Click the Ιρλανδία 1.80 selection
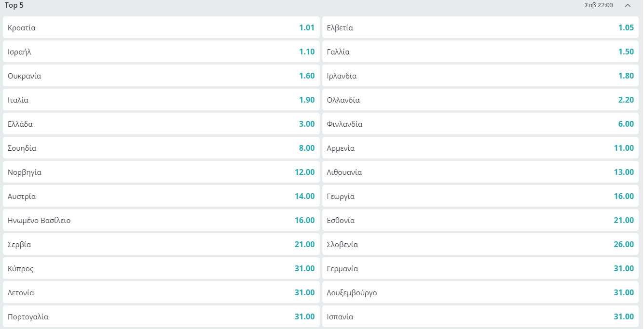The image size is (644, 329). click(480, 76)
